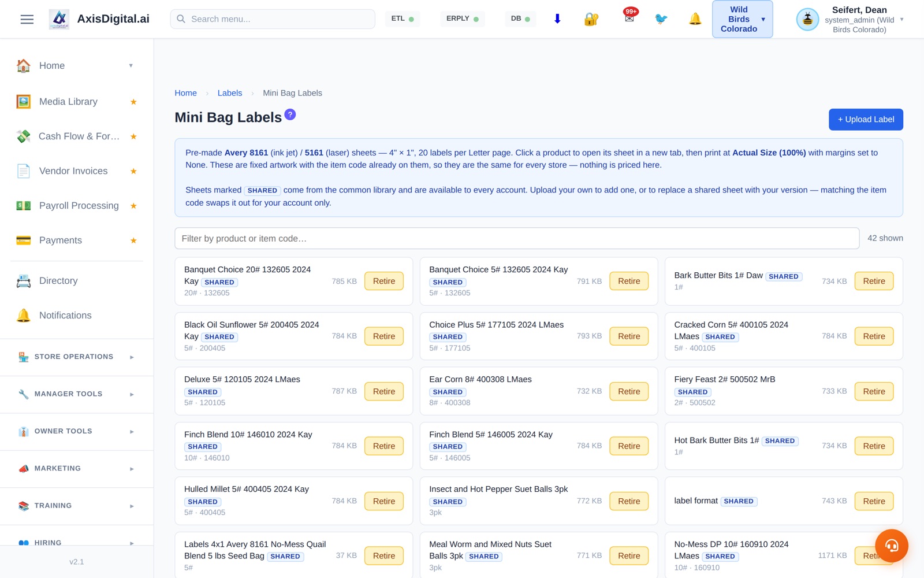Go to Vendor Invoices in sidebar
924x578 pixels.
[73, 171]
